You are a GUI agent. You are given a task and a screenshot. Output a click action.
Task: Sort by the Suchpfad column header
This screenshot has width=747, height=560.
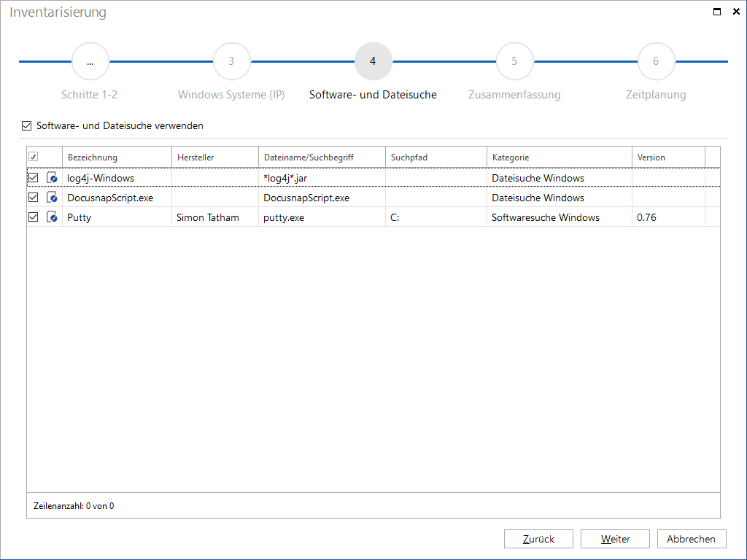[x=436, y=157]
